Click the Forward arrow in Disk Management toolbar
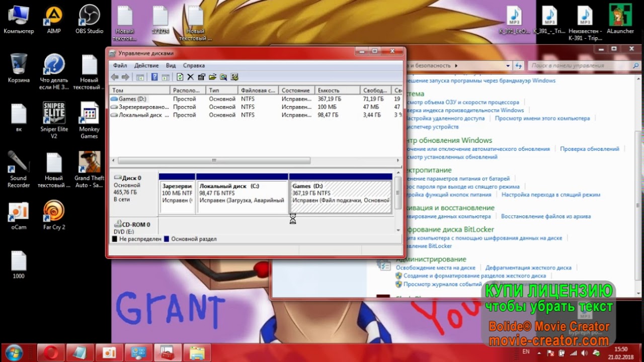This screenshot has width=644, height=362. (125, 77)
